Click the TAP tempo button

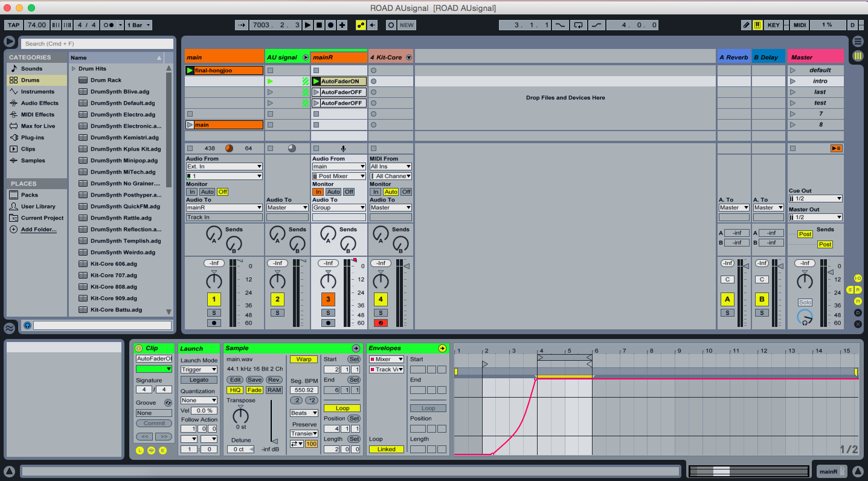(x=13, y=25)
